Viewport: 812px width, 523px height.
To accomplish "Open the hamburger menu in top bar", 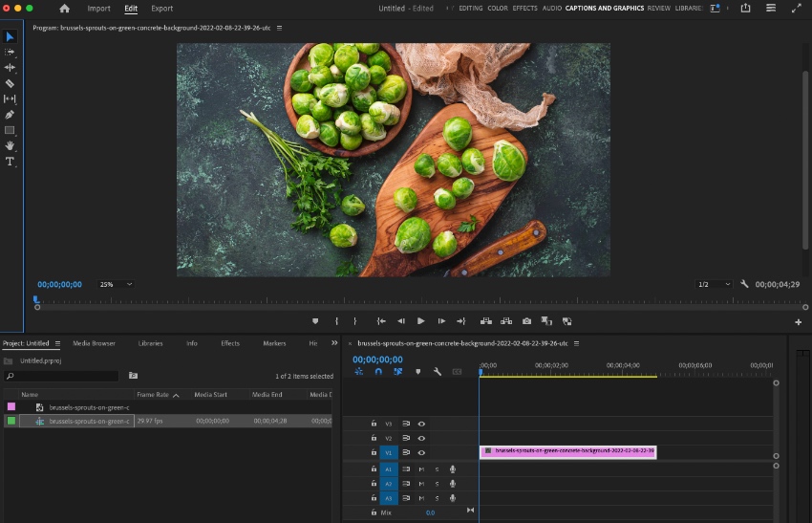I will pos(771,8).
